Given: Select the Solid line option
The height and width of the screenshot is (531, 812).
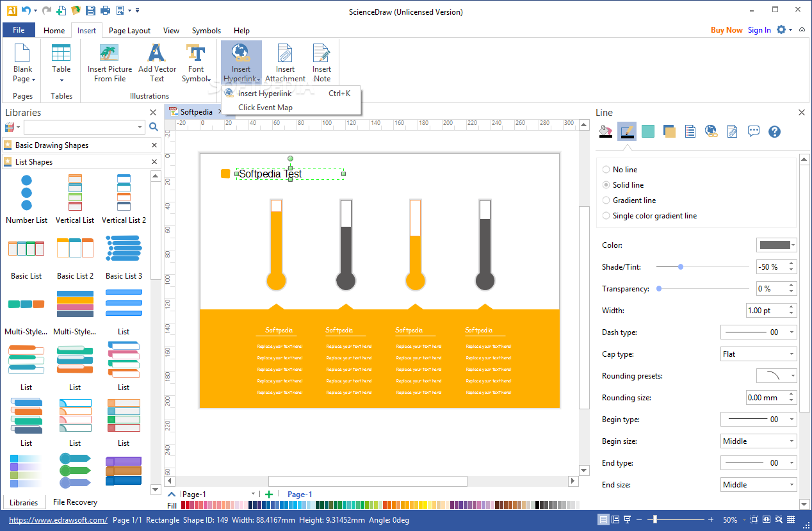Looking at the screenshot, I should point(622,185).
